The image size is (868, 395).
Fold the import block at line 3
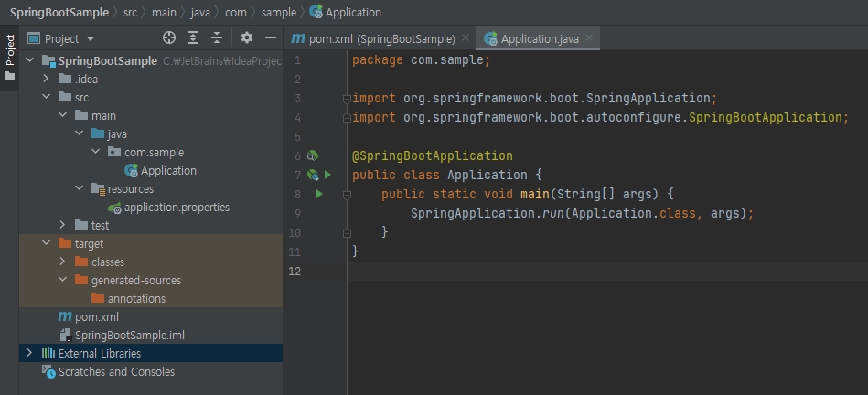tap(347, 99)
